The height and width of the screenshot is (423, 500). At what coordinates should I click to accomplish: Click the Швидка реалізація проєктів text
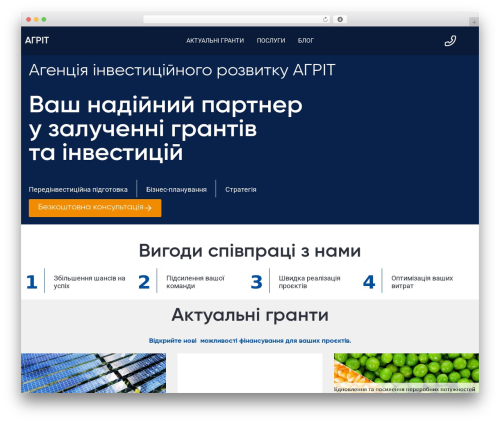point(309,282)
